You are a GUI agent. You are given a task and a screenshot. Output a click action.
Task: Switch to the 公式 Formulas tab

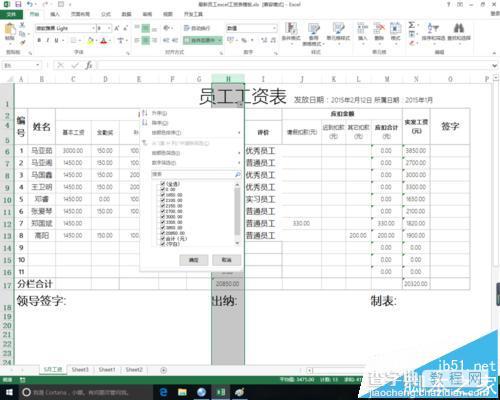tap(106, 14)
